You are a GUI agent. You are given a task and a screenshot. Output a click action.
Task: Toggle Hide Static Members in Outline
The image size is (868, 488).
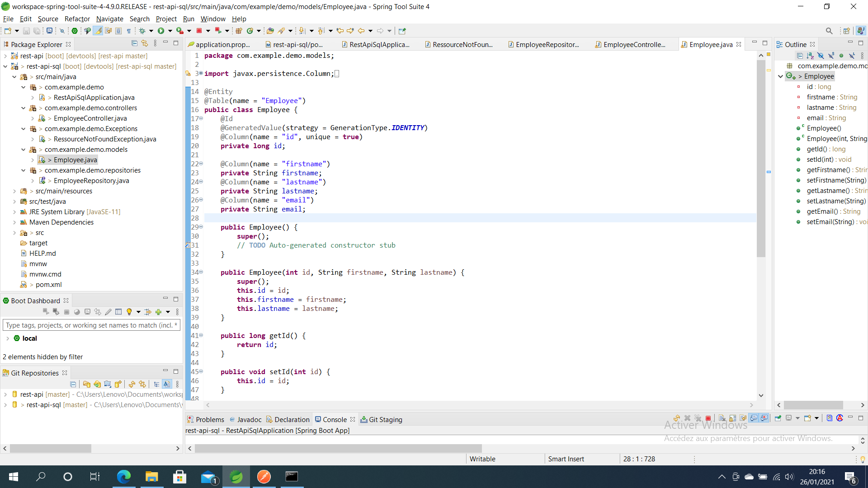(x=831, y=56)
